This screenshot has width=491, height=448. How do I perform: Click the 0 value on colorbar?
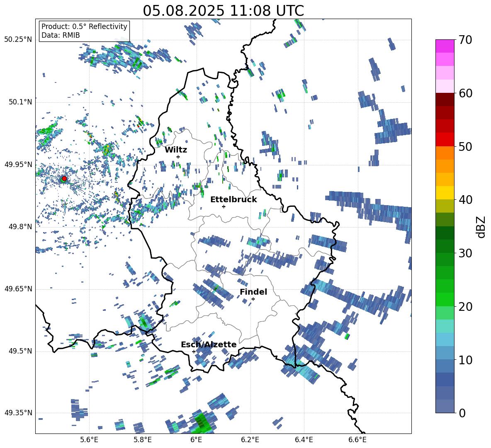pyautogui.click(x=462, y=413)
